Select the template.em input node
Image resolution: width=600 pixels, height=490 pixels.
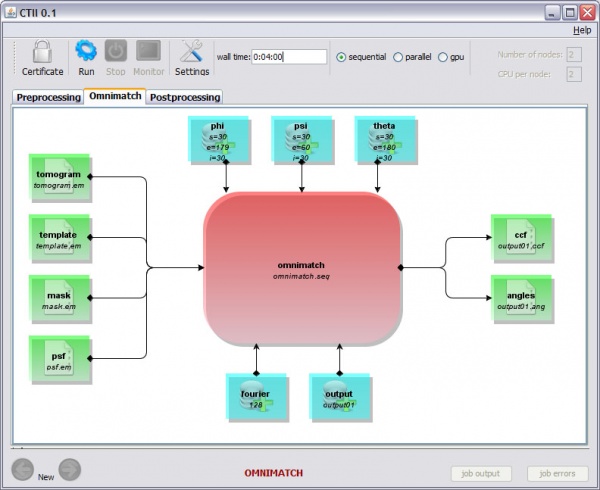[59, 240]
